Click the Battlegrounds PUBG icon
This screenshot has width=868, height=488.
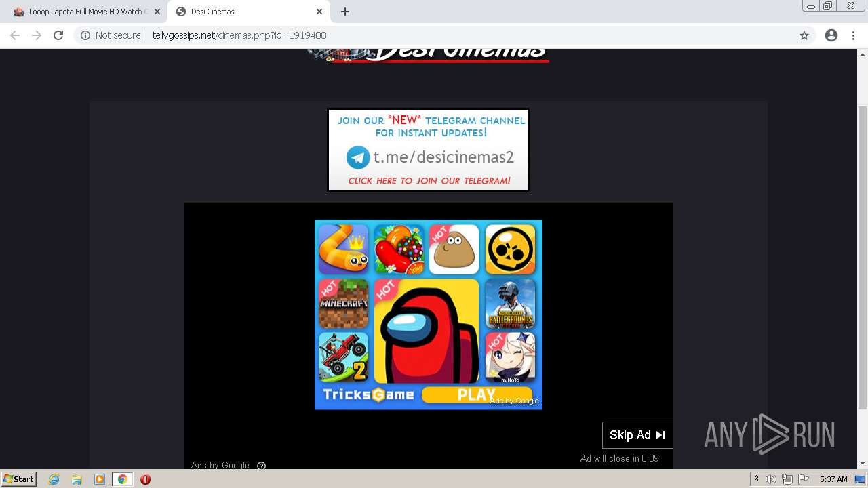pyautogui.click(x=510, y=304)
